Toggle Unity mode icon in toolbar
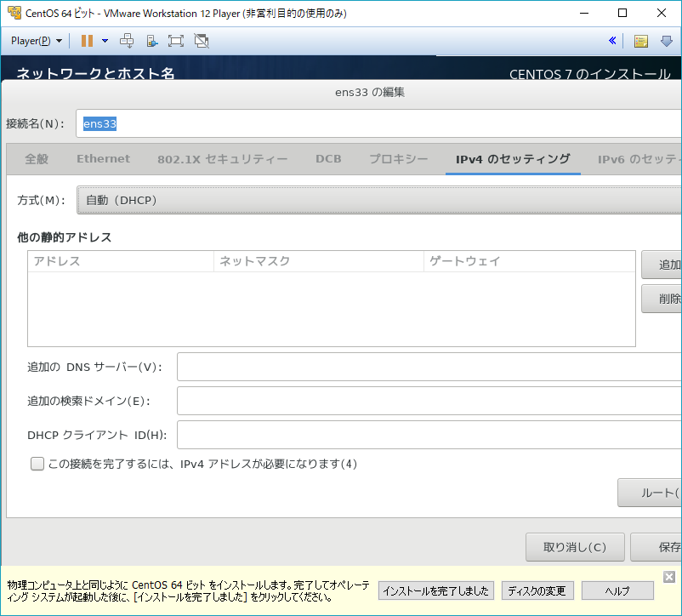 click(202, 41)
